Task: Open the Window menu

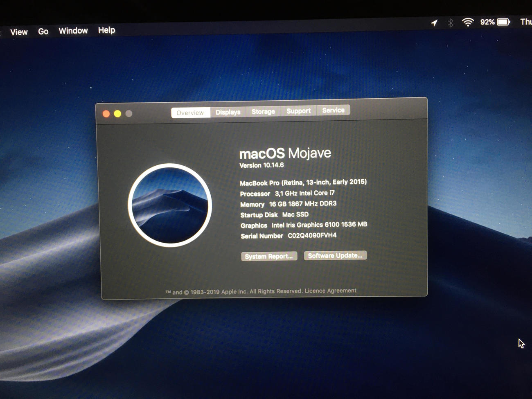Action: pyautogui.click(x=73, y=31)
